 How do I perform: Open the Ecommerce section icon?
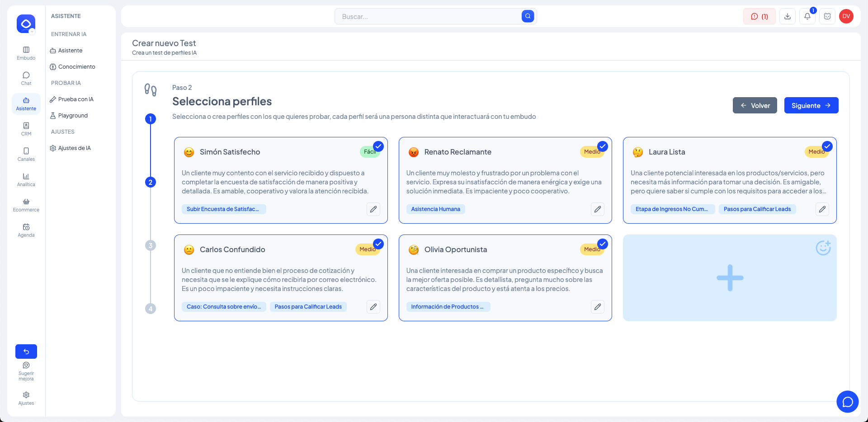click(x=26, y=205)
